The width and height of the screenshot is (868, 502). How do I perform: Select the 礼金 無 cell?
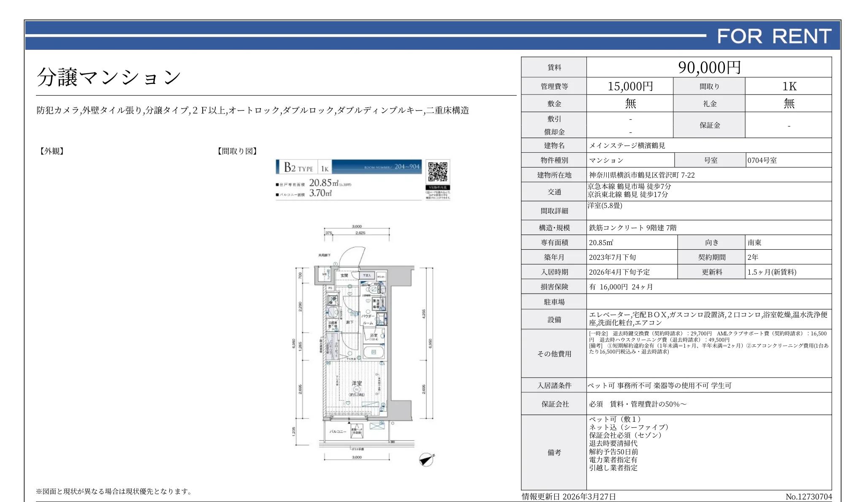coord(789,103)
